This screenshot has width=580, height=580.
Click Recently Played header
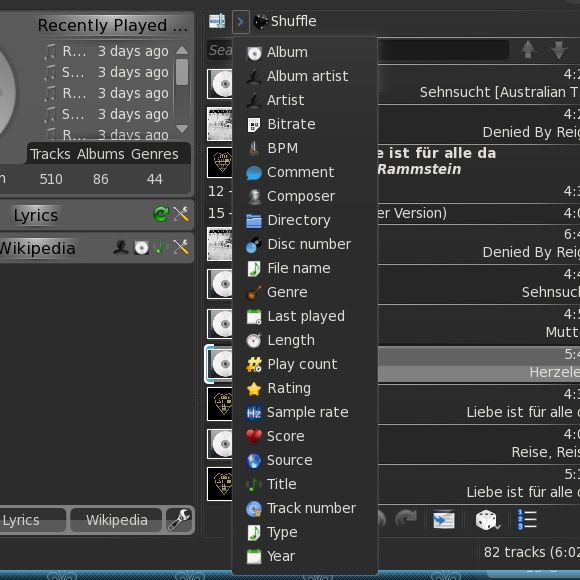click(x=113, y=25)
